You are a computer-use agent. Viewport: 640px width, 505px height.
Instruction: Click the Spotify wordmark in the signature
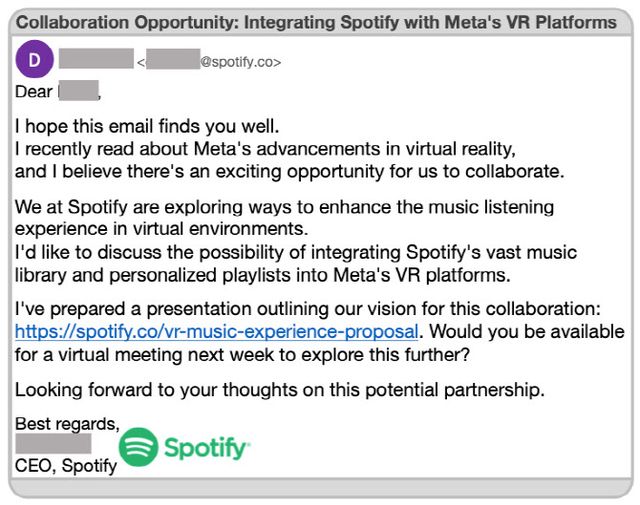(x=206, y=448)
